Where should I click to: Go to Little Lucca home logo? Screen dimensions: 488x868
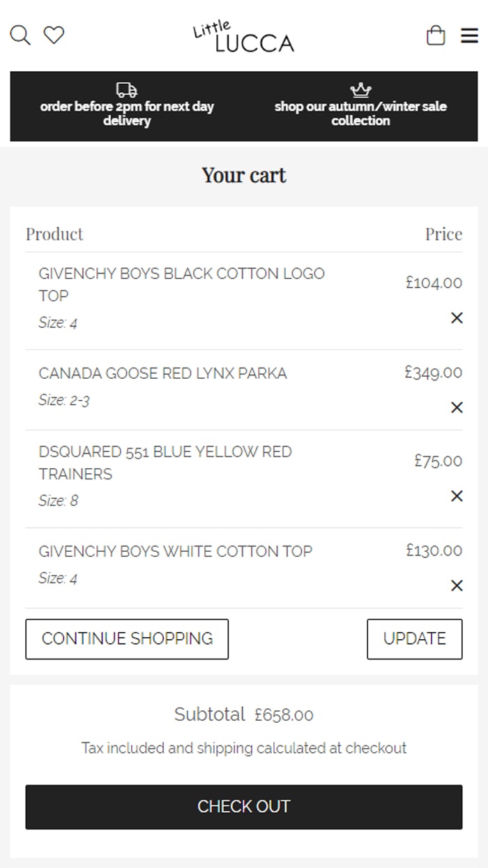[243, 37]
